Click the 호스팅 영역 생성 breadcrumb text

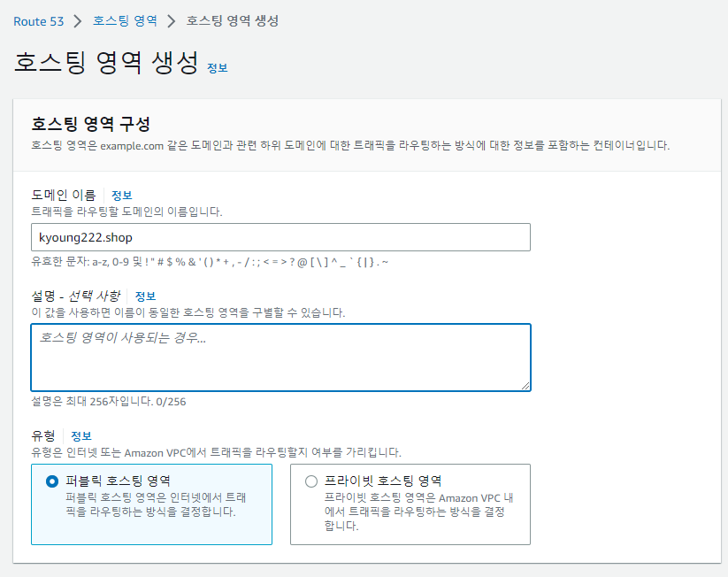pyautogui.click(x=232, y=21)
